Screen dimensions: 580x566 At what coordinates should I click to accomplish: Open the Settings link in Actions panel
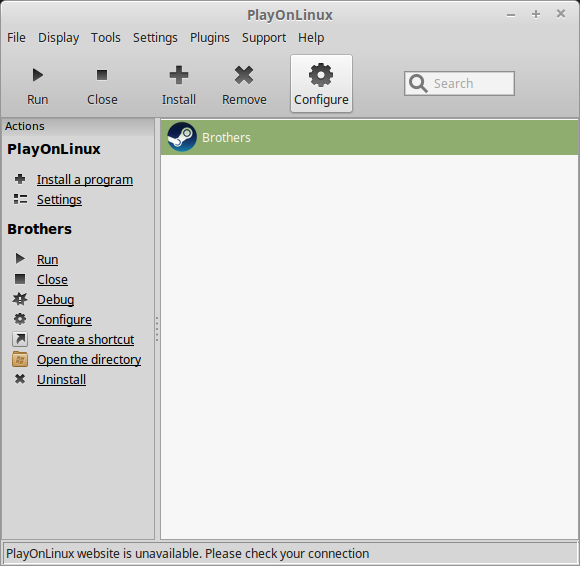[59, 200]
